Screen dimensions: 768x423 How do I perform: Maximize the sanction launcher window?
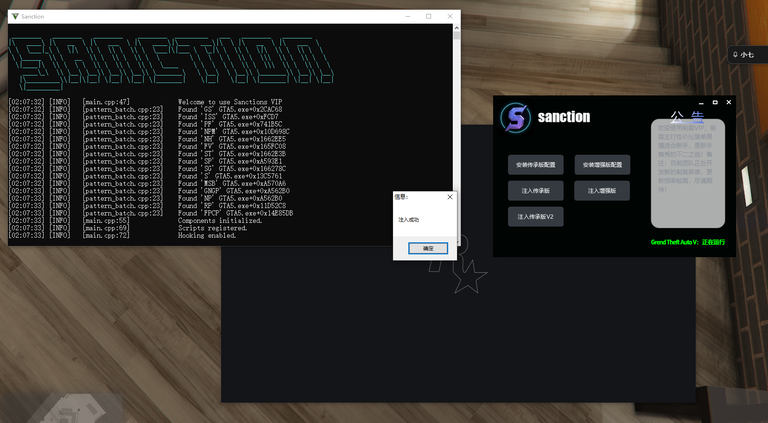[715, 102]
